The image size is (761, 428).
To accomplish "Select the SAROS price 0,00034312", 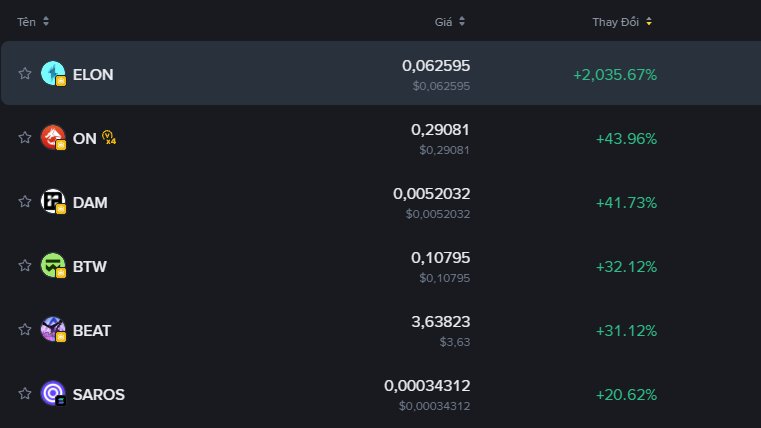I will point(427,386).
